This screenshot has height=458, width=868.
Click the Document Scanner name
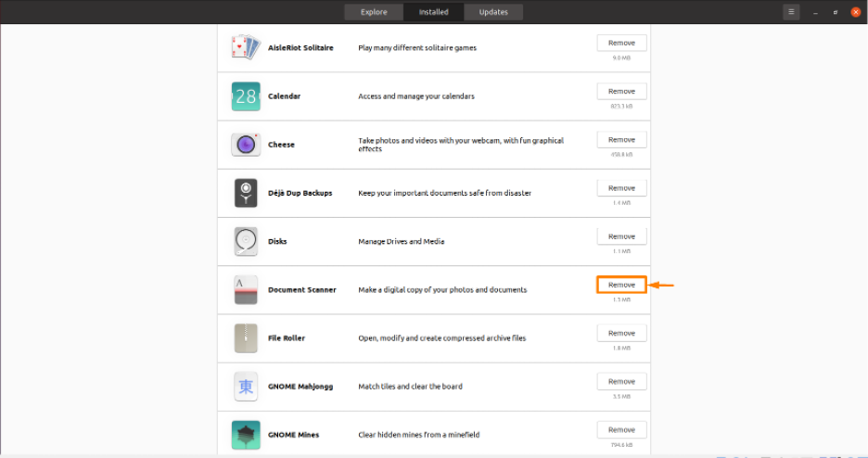pos(302,290)
